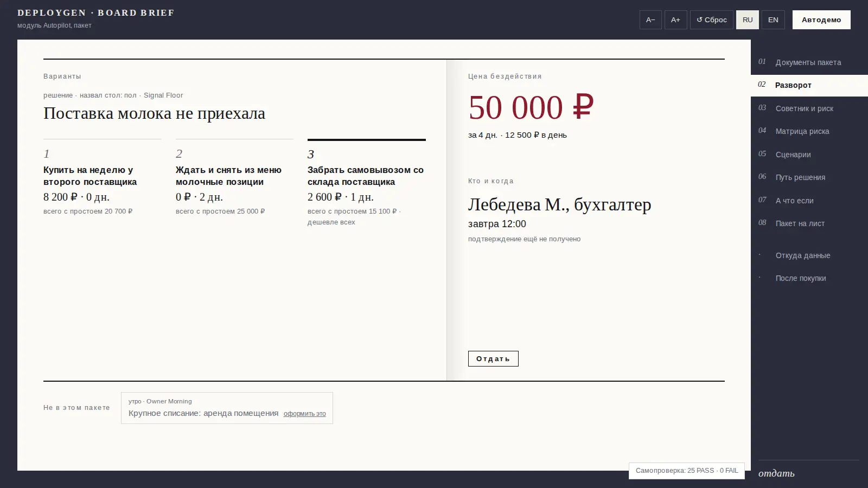Switch language to EN

(x=773, y=20)
